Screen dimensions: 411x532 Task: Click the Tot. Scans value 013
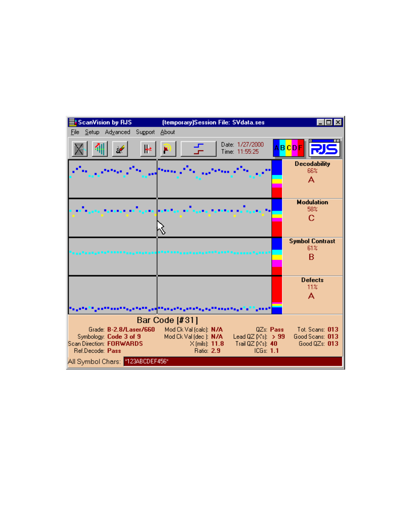pos(333,330)
